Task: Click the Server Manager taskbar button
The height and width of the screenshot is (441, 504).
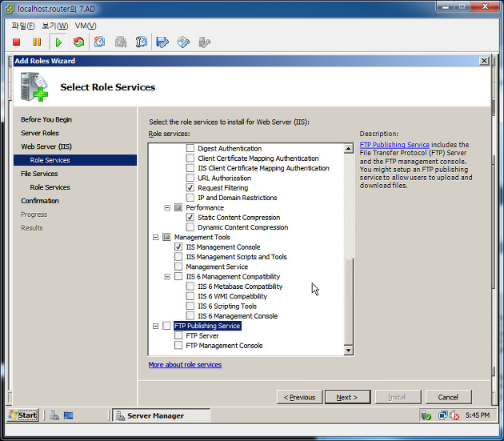Action: point(162,415)
